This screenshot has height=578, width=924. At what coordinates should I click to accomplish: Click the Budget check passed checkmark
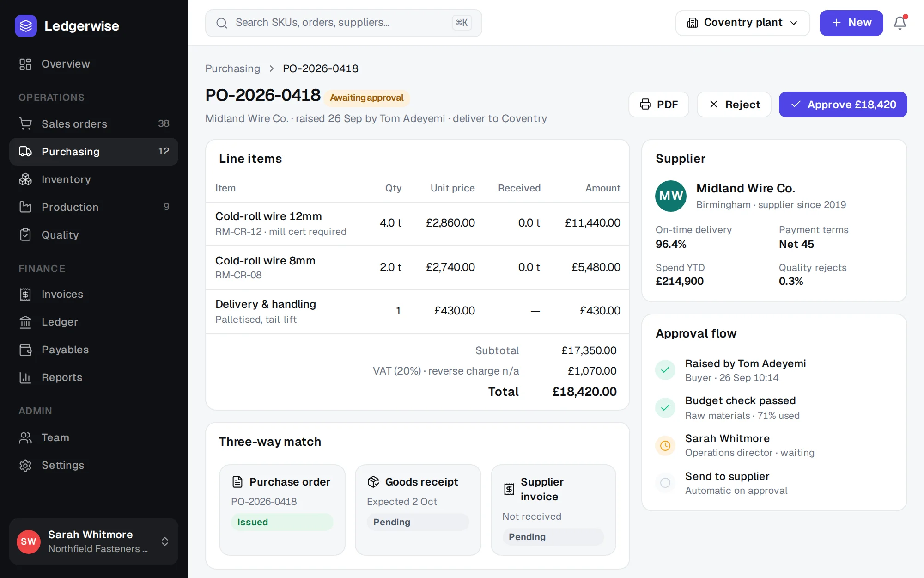[665, 408]
